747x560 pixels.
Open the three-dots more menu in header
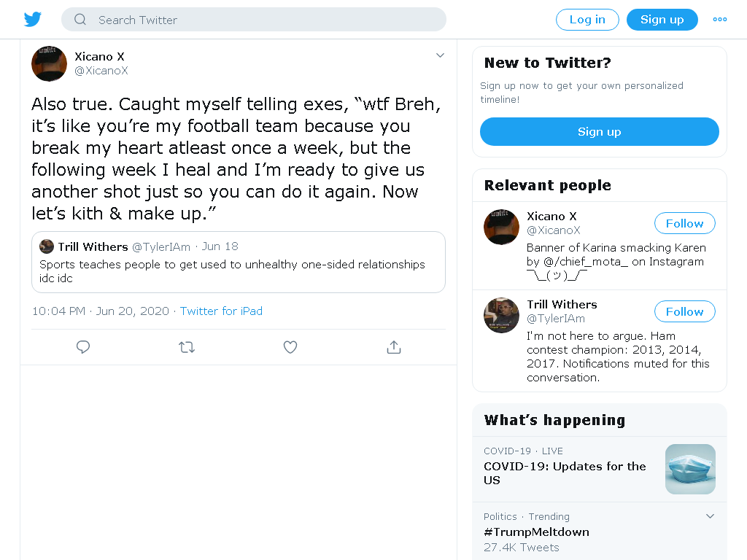coord(720,20)
